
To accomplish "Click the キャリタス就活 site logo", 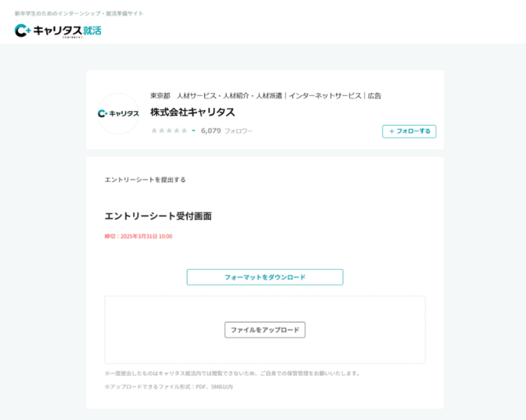I will [x=58, y=31].
